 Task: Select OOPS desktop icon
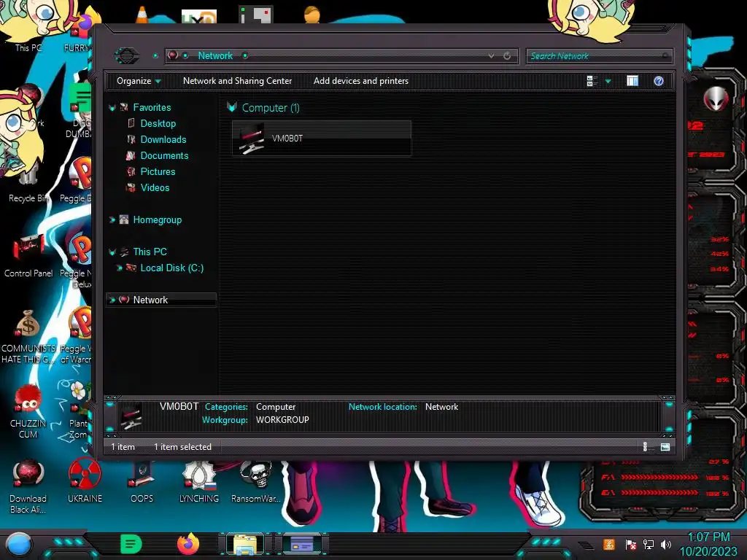(x=142, y=482)
